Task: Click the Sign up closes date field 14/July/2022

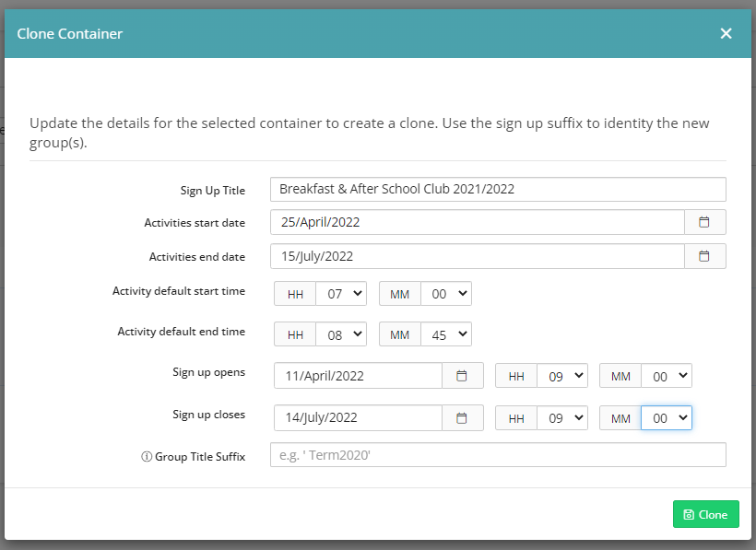Action: [359, 418]
